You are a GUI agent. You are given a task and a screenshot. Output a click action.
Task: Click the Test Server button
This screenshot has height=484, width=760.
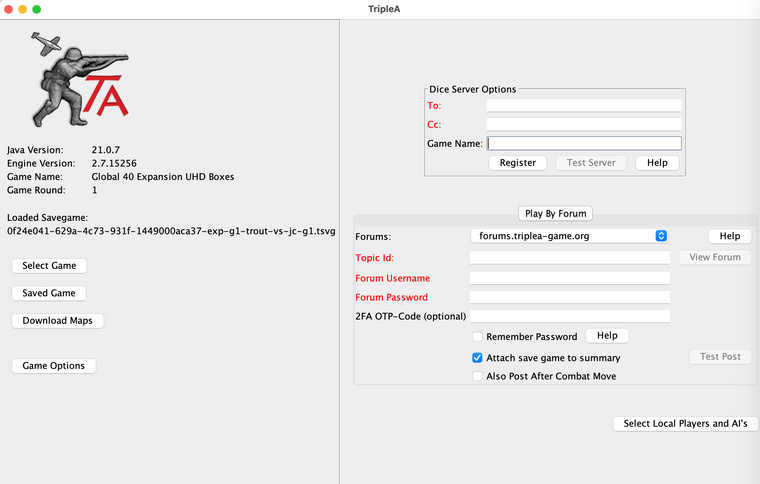[x=591, y=163]
